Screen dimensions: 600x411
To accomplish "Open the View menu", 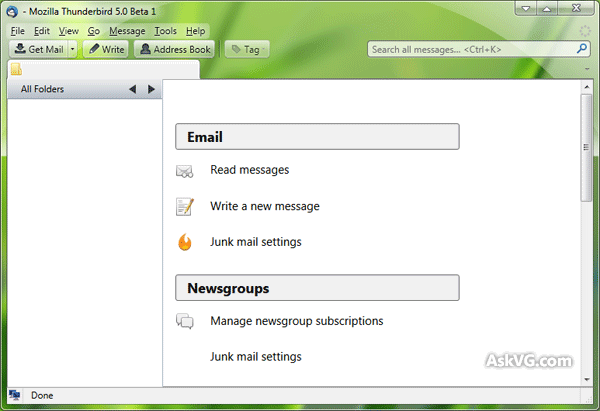I will 68,31.
